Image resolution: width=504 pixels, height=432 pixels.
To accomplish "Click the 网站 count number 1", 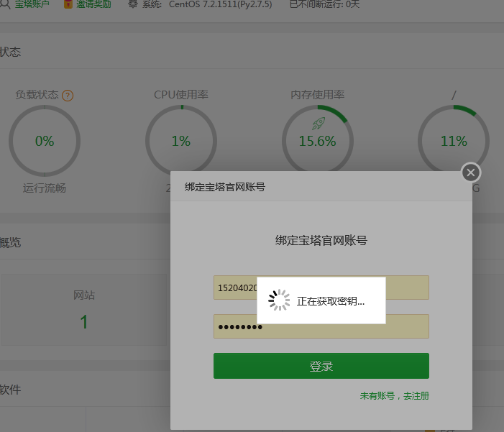I will tap(84, 322).
